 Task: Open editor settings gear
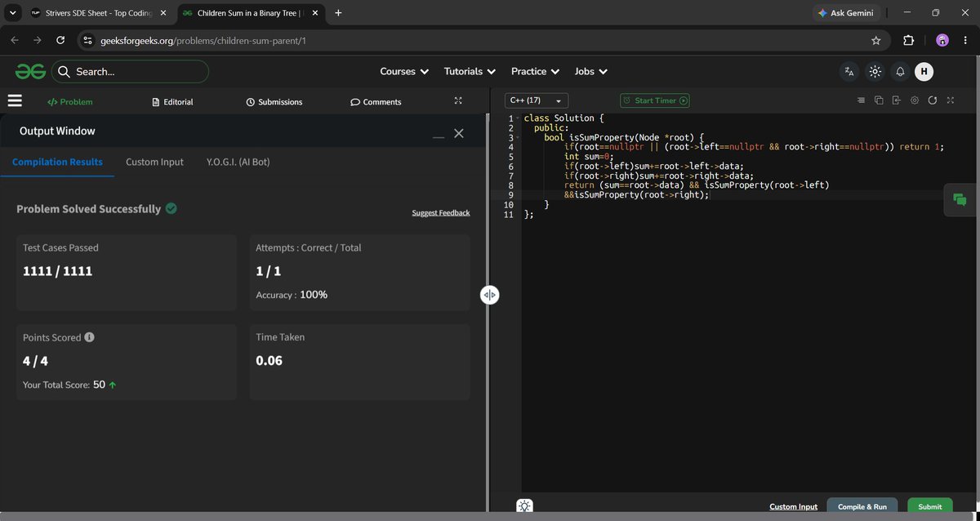click(x=915, y=100)
